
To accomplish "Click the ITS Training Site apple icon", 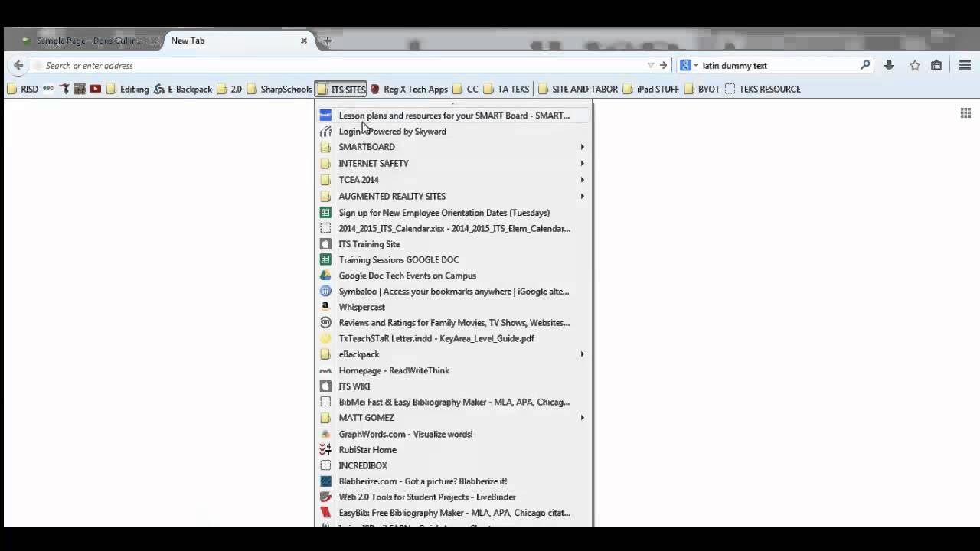I will (325, 244).
